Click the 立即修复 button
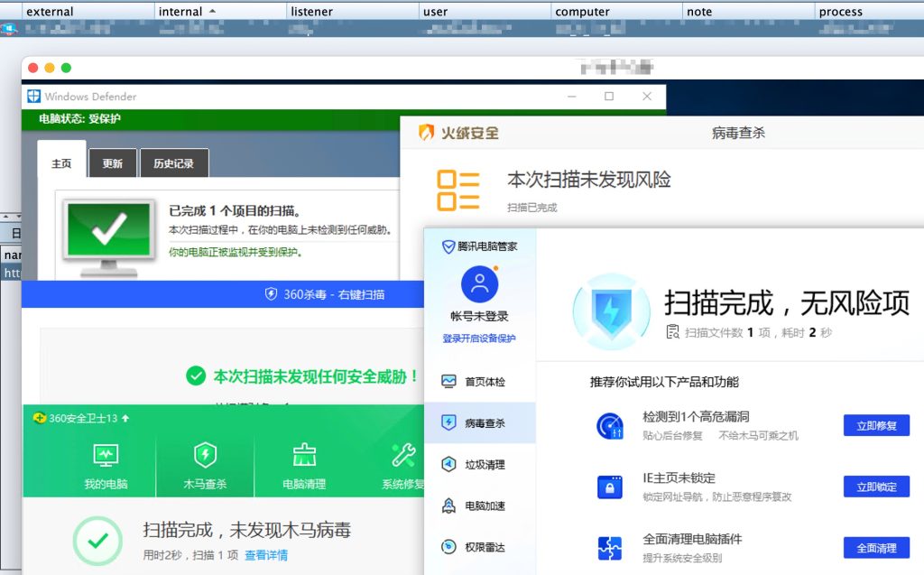This screenshot has height=575, width=924. pos(876,425)
